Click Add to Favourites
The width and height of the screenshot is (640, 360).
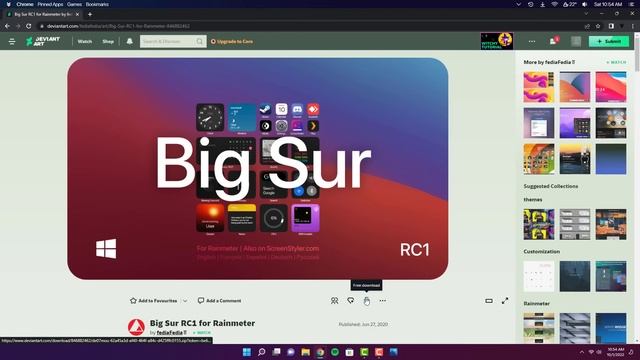point(153,300)
